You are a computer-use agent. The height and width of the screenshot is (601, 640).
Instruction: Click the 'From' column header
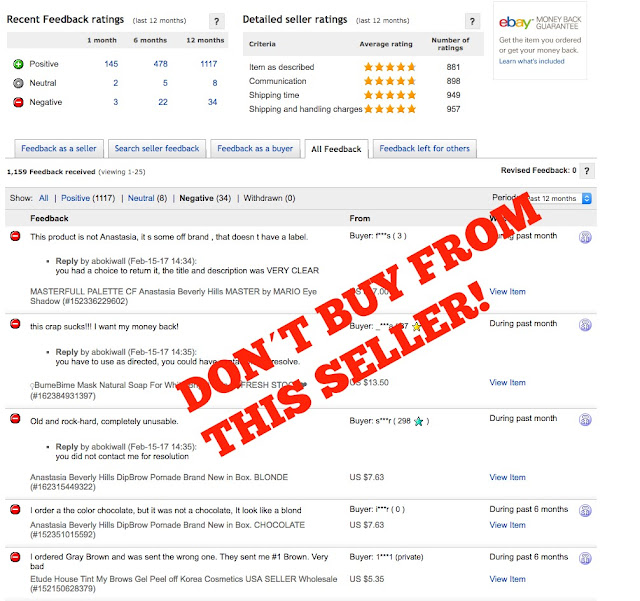coord(360,218)
